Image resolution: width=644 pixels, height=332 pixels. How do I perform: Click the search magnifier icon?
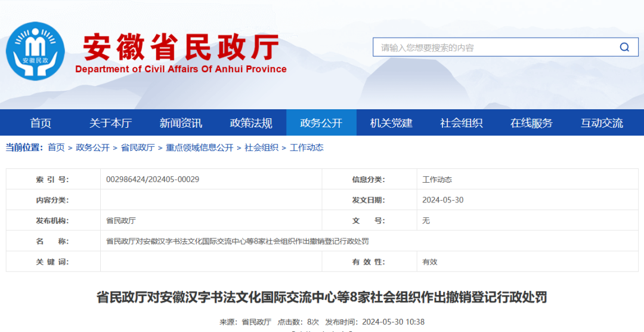click(x=624, y=47)
